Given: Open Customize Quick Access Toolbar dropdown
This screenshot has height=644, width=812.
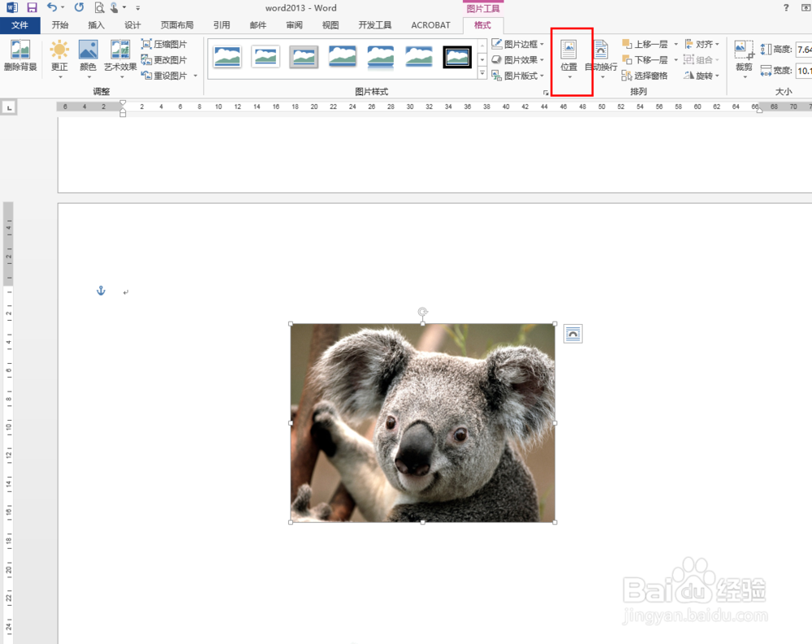Looking at the screenshot, I should pyautogui.click(x=138, y=8).
